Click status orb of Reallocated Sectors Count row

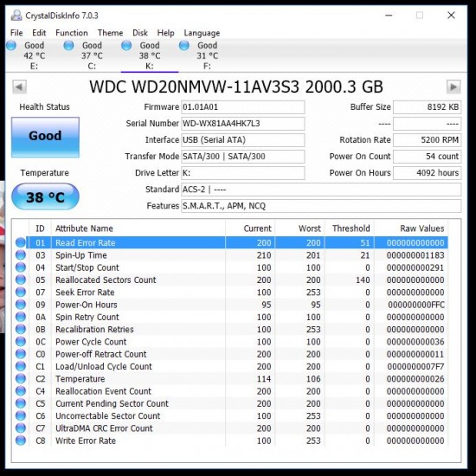[x=21, y=280]
